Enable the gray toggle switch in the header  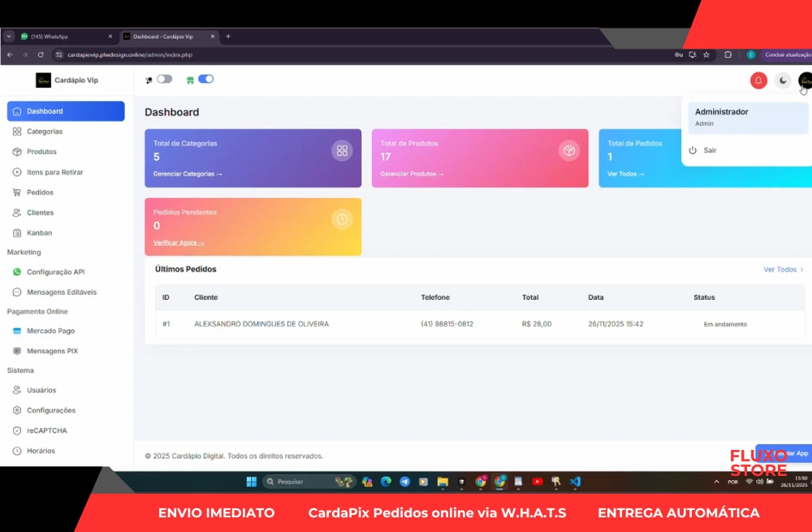164,79
